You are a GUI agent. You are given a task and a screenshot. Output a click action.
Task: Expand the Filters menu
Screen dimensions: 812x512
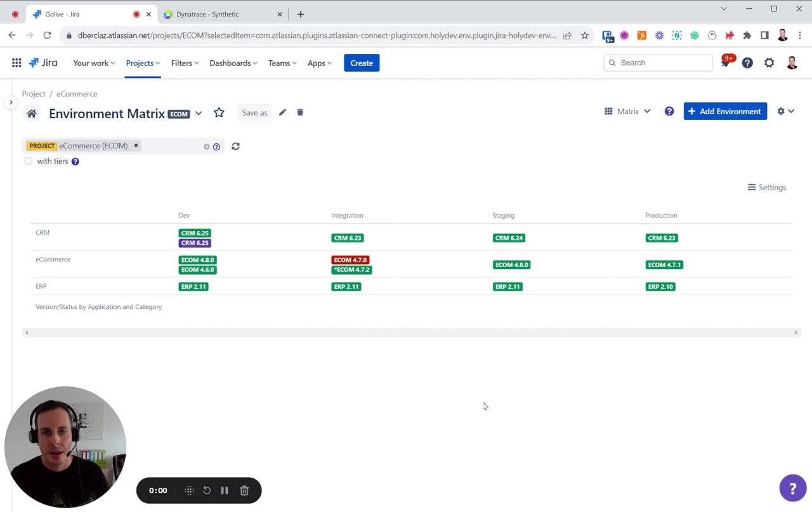click(x=185, y=63)
